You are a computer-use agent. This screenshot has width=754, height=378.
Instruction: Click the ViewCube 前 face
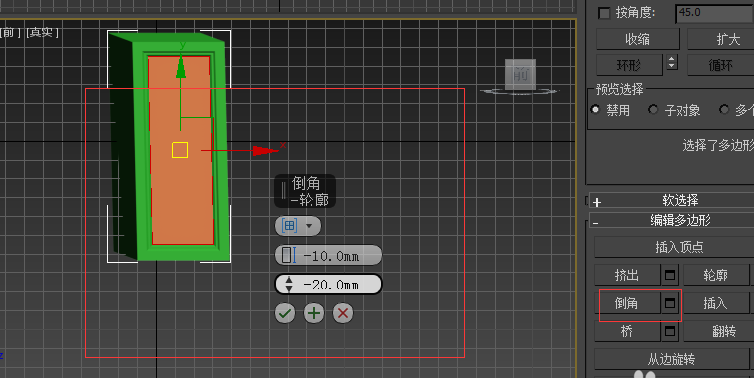click(x=520, y=74)
